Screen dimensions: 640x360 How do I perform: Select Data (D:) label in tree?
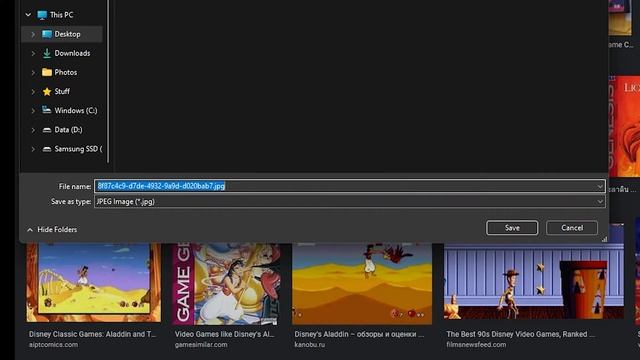tap(68, 130)
